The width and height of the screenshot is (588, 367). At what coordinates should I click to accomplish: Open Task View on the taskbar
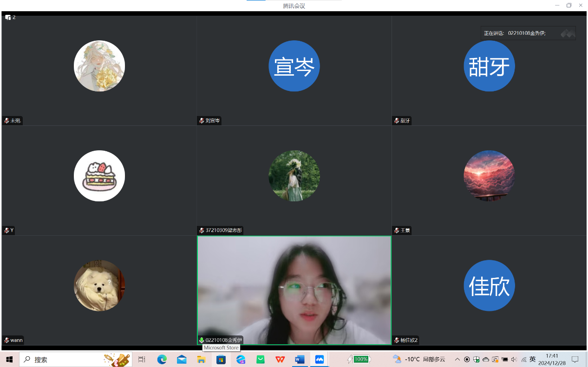(142, 360)
